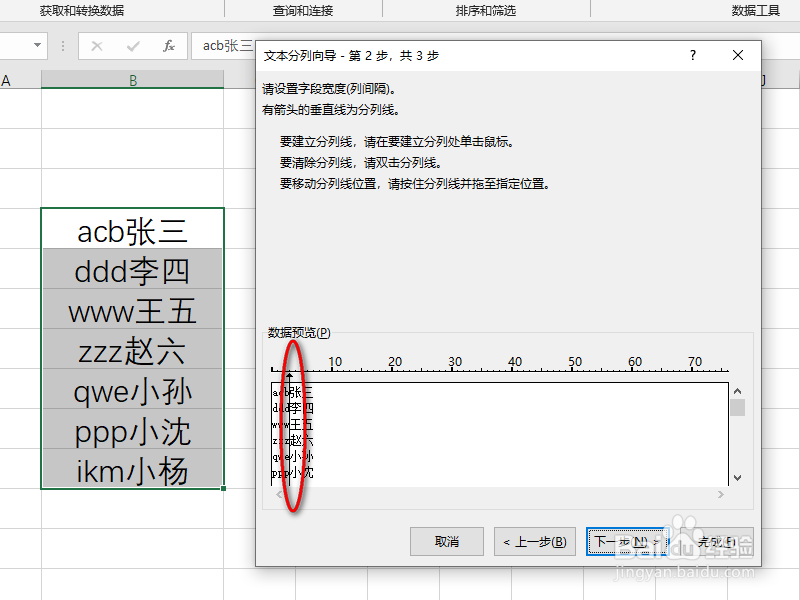Click the preview horizontal scroll right arrow
This screenshot has height=600, width=800.
[x=720, y=494]
